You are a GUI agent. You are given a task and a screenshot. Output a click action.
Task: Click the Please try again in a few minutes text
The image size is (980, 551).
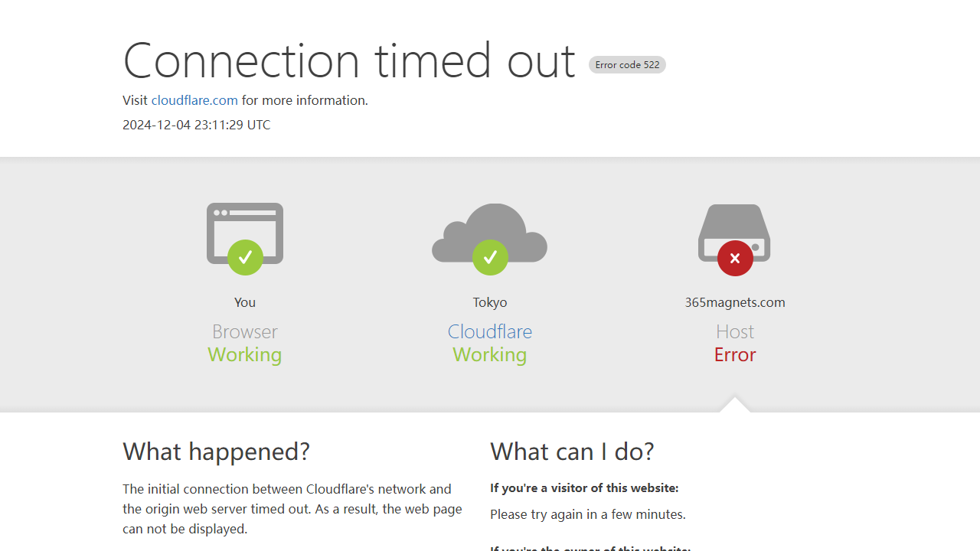(588, 514)
